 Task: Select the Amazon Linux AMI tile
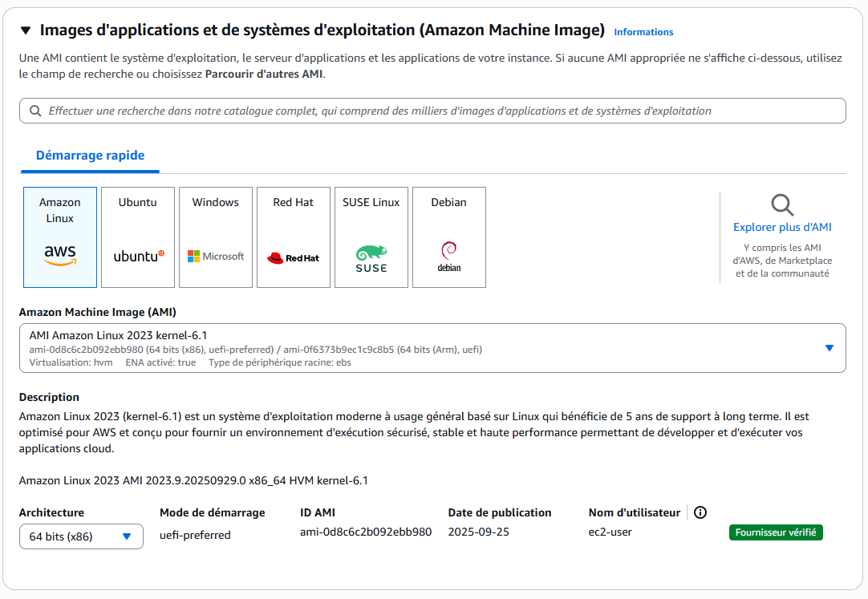[59, 237]
